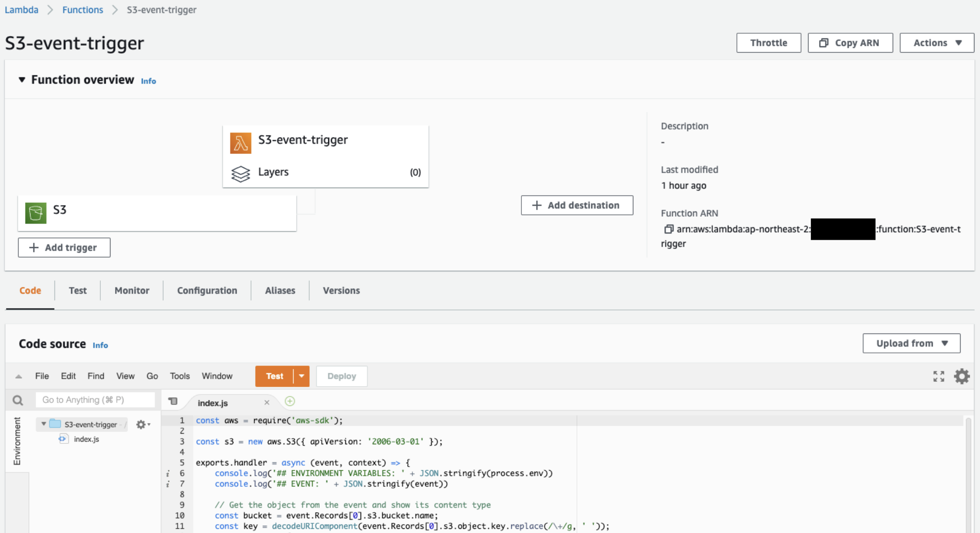The width and height of the screenshot is (980, 533).
Task: Open search via the magnifier icon in sidebar
Action: click(18, 400)
